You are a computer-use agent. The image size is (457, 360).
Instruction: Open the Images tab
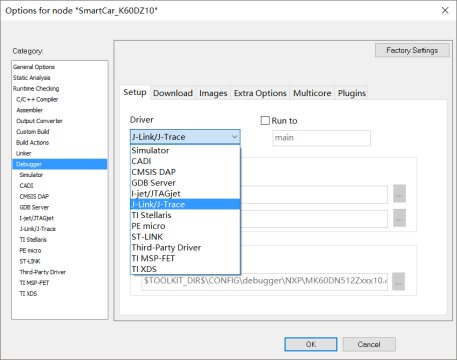[213, 93]
